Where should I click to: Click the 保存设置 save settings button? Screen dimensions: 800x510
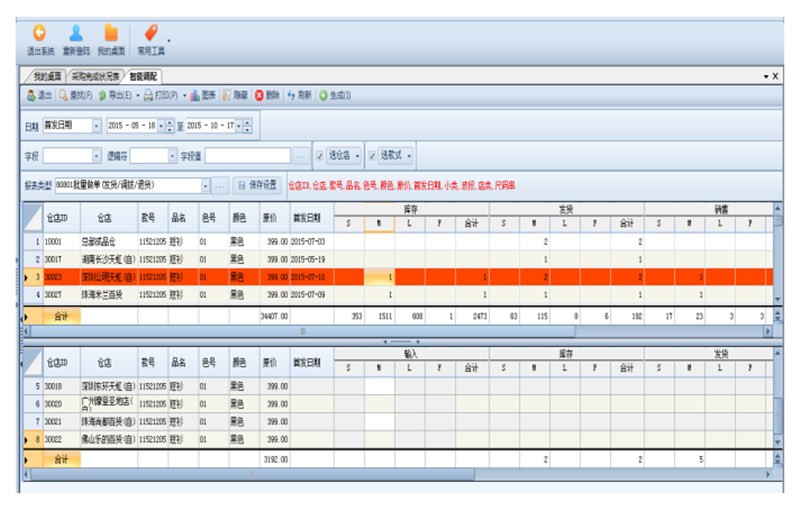[x=256, y=185]
